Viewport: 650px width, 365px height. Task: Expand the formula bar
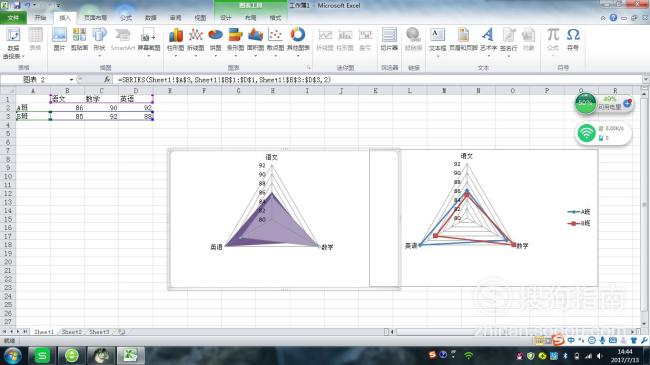click(645, 79)
